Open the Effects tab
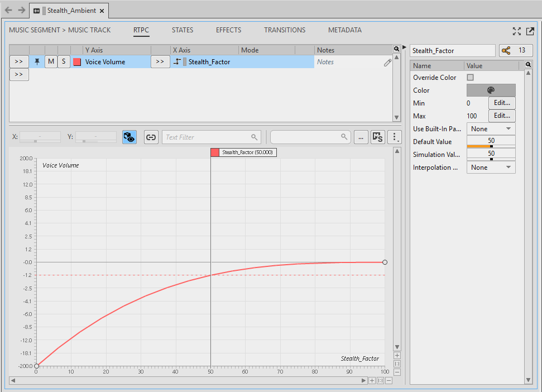Viewport: 542px width, 392px height. pyautogui.click(x=228, y=30)
